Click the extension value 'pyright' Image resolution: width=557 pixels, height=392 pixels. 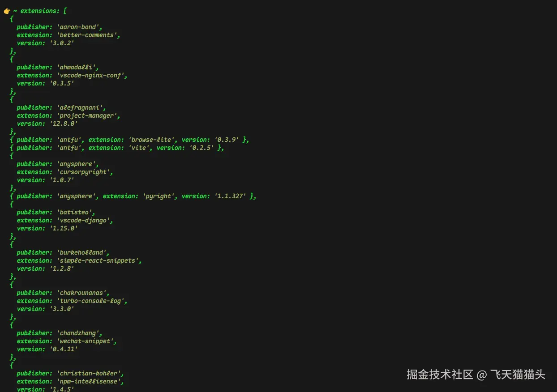coord(159,196)
